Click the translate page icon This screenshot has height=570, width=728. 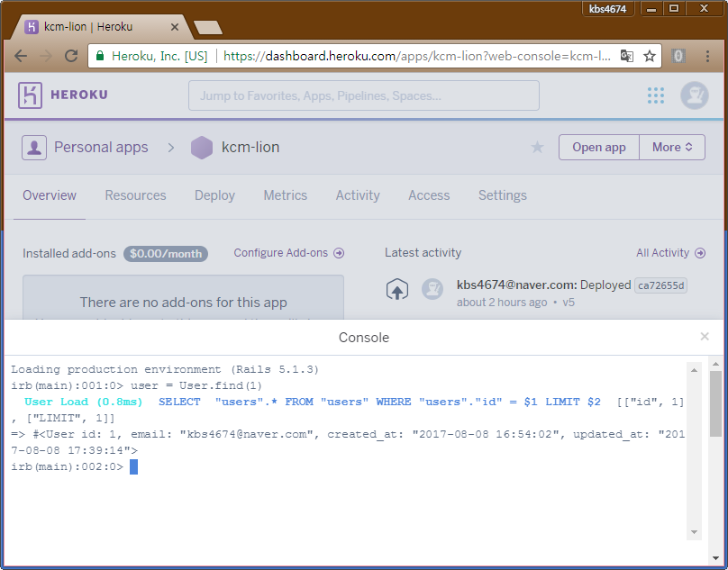click(627, 56)
